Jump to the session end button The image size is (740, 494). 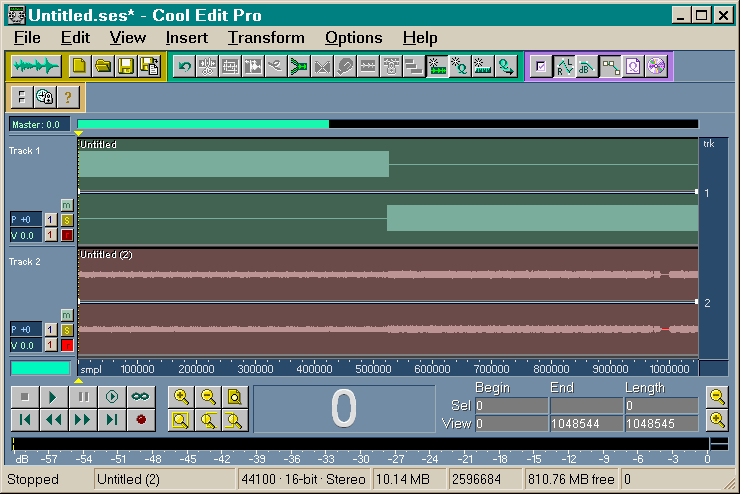(112, 419)
